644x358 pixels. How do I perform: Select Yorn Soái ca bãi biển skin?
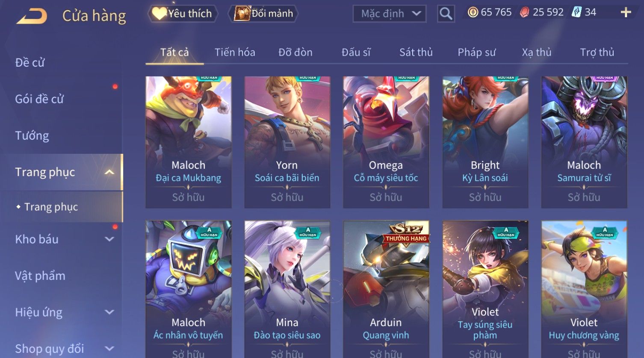[x=287, y=142]
